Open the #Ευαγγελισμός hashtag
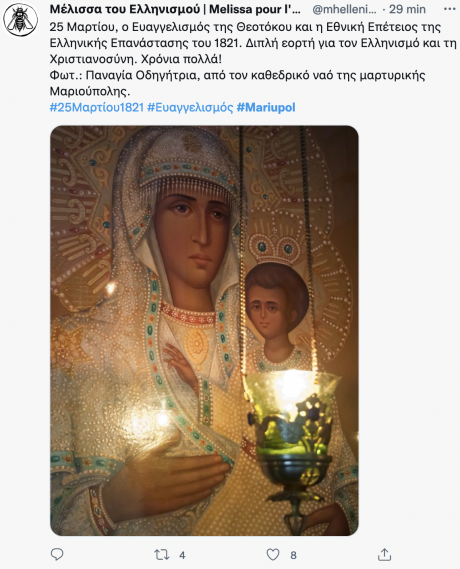This screenshot has width=460, height=569. [190, 107]
